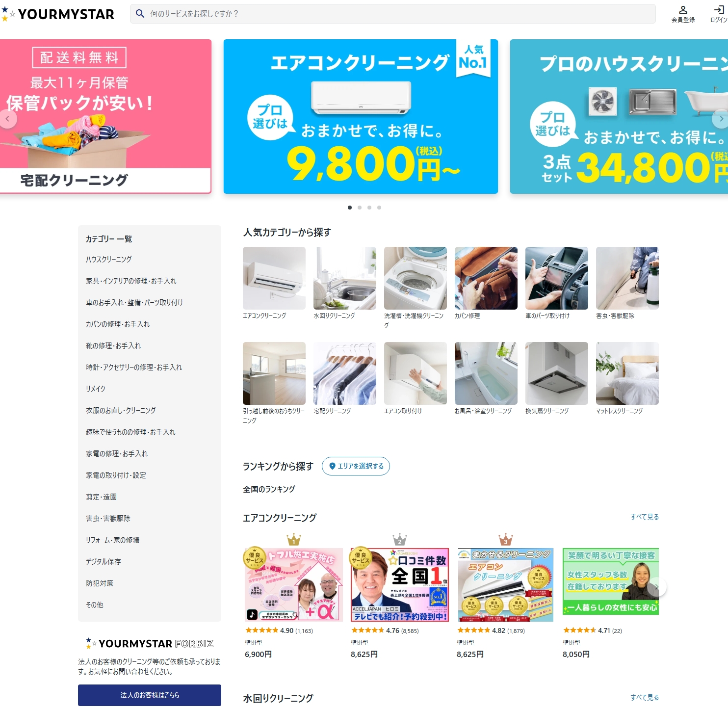
Task: Select the third carousel pagination dot
Action: [369, 208]
